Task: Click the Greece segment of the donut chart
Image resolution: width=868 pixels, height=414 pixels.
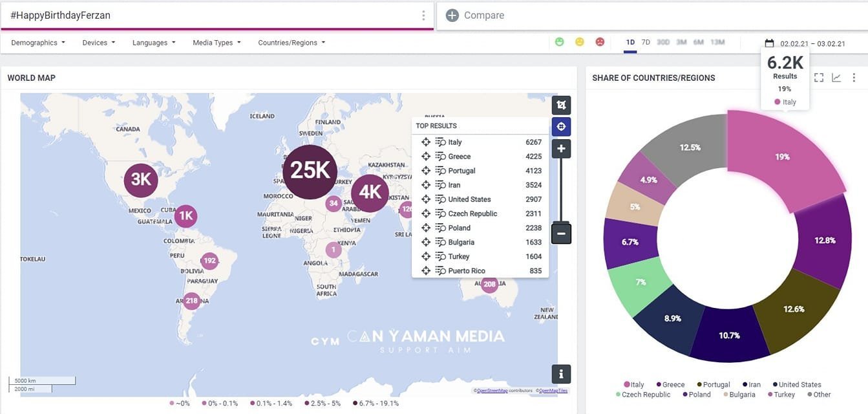Action: tap(824, 241)
